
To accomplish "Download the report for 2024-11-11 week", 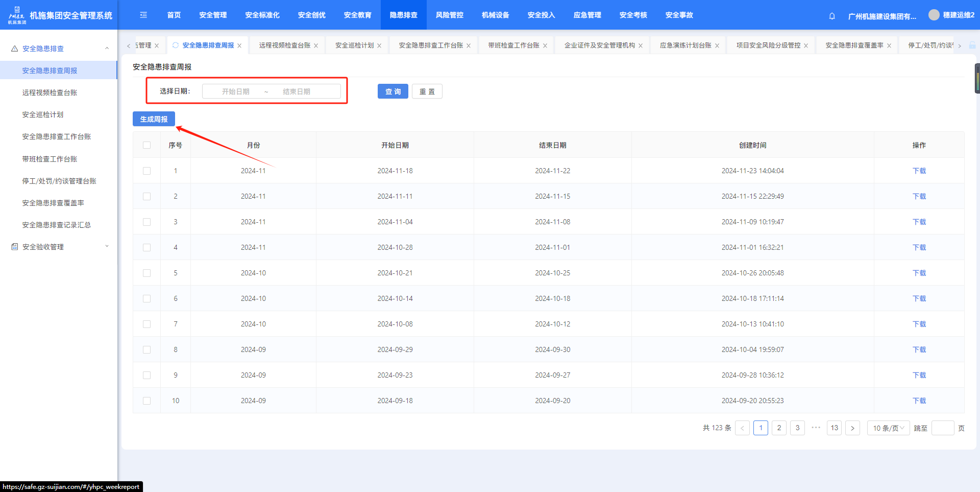I will pos(919,196).
